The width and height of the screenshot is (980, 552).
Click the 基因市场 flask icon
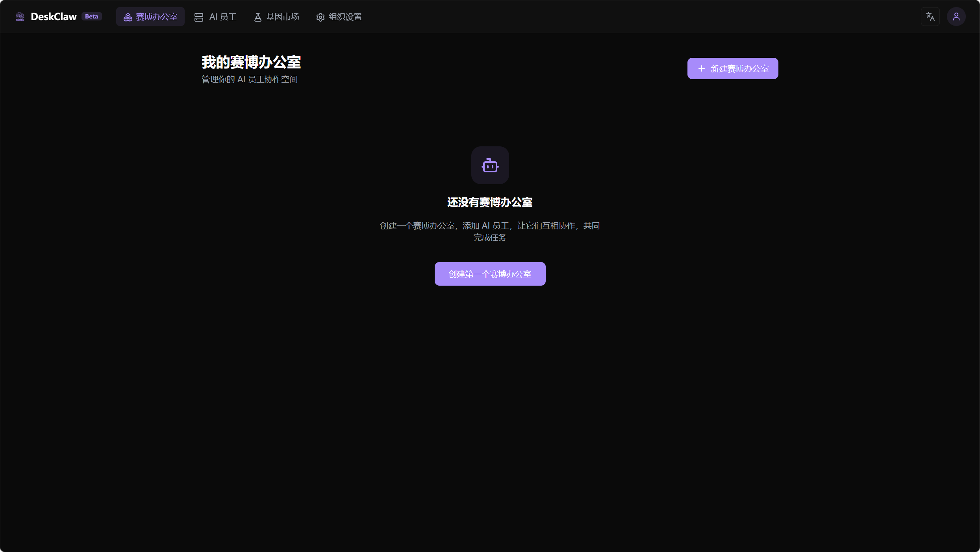(x=258, y=17)
